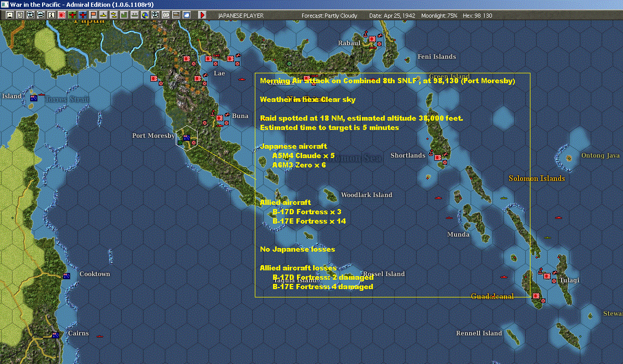Open the information 'i' toolbar button
Viewport: 623px width, 364px height.
tap(51, 15)
